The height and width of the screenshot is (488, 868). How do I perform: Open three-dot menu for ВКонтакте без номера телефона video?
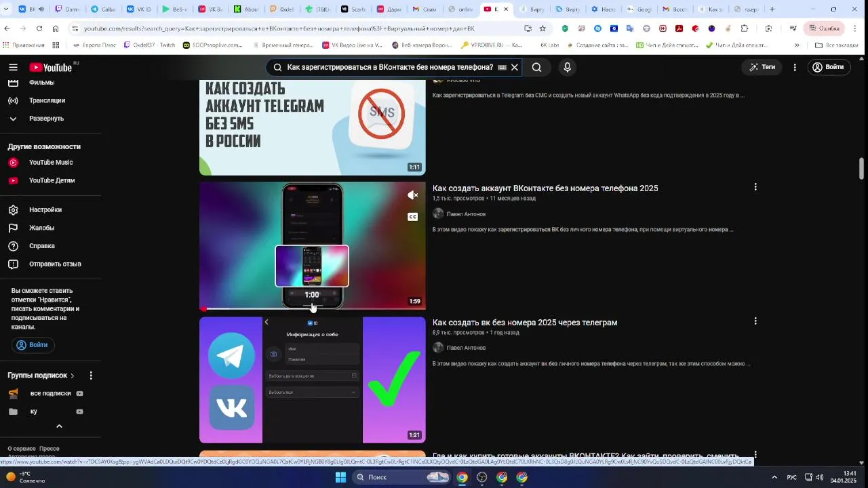pyautogui.click(x=755, y=187)
